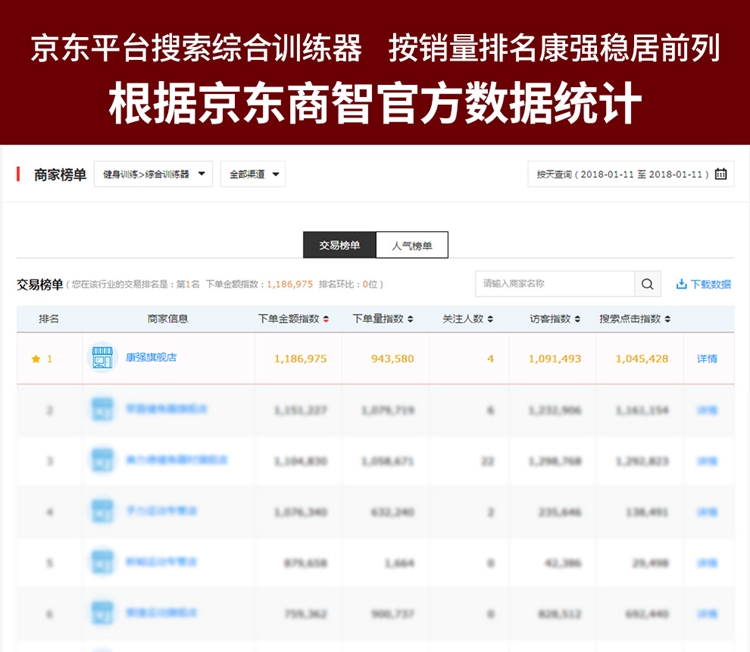Focus the 请输入商家名称 search field
Screen dimensions: 750x652
pos(555,284)
